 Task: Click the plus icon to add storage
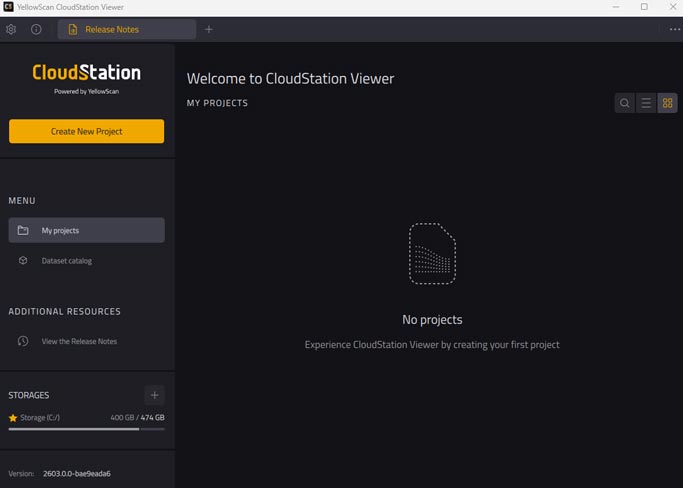[154, 395]
